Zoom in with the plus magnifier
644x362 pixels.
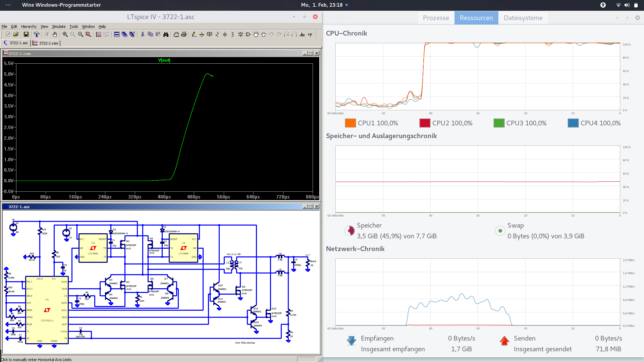[x=65, y=35]
